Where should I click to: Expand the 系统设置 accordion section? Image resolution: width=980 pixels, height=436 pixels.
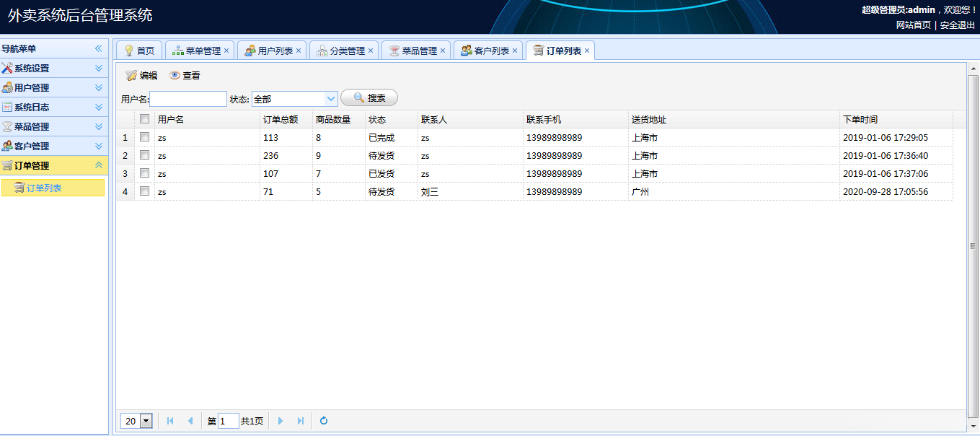pos(99,68)
